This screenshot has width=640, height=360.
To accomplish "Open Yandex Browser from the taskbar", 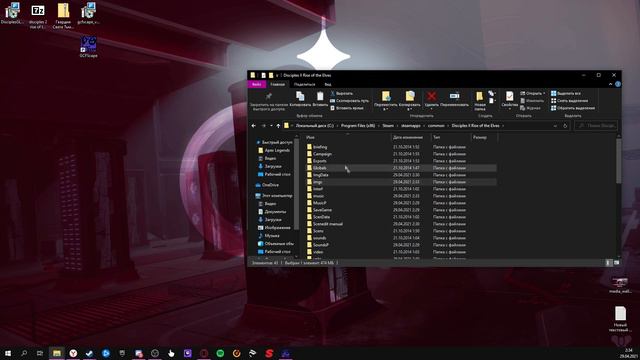I will tap(73, 353).
